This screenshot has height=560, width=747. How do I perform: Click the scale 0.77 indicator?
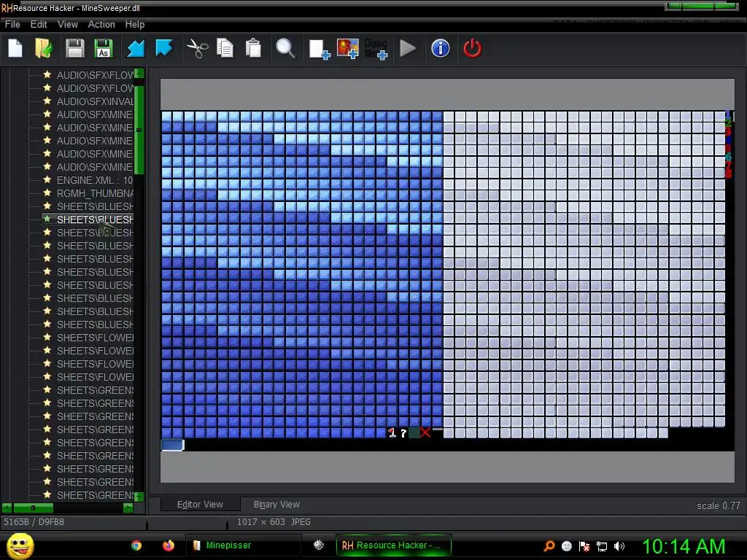[719, 506]
